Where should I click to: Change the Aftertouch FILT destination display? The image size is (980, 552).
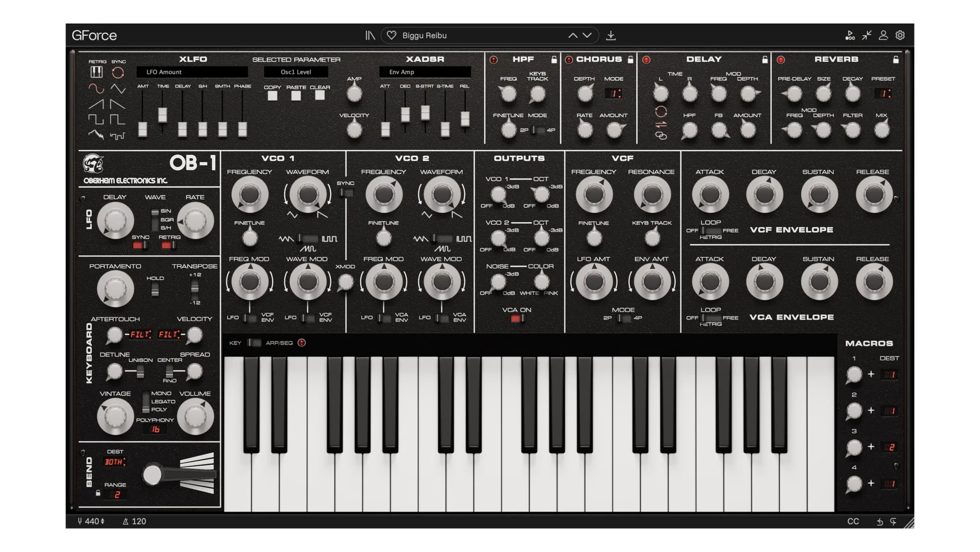pyautogui.click(x=141, y=335)
